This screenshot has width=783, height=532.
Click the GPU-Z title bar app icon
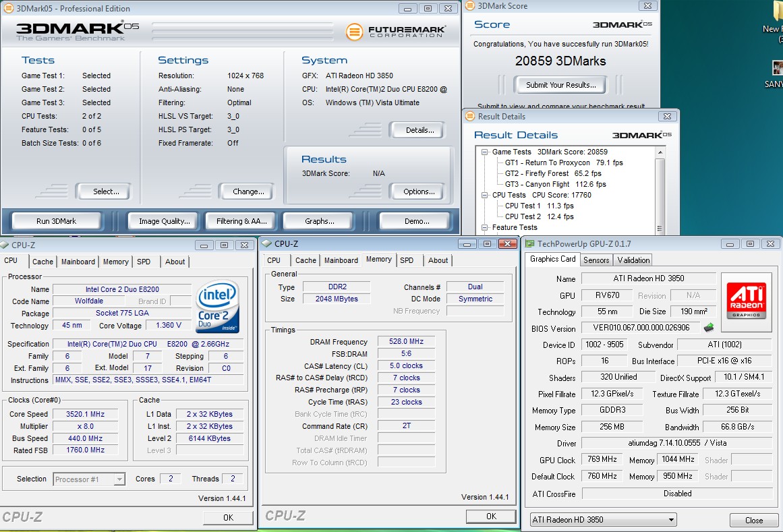click(530, 243)
